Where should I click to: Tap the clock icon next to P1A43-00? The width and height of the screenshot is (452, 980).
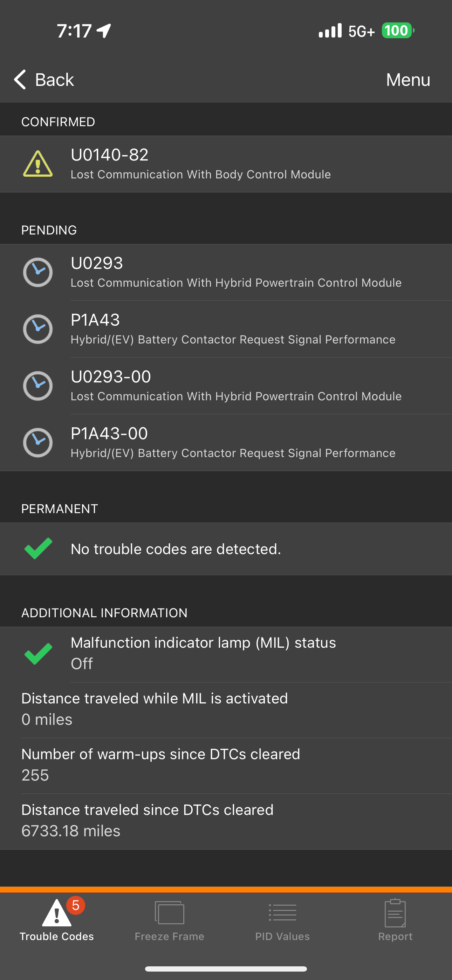pos(38,442)
